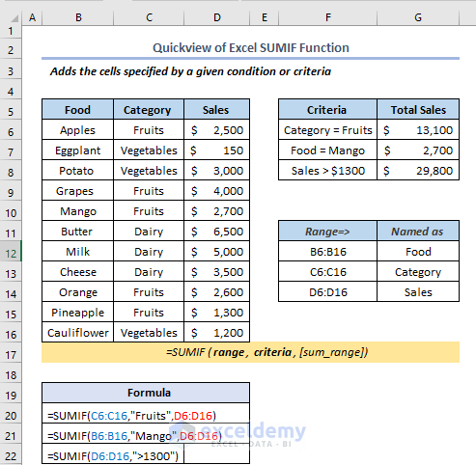Click the 'Range=>' header cell
Viewport: 476px width, 465px height.
(x=327, y=231)
